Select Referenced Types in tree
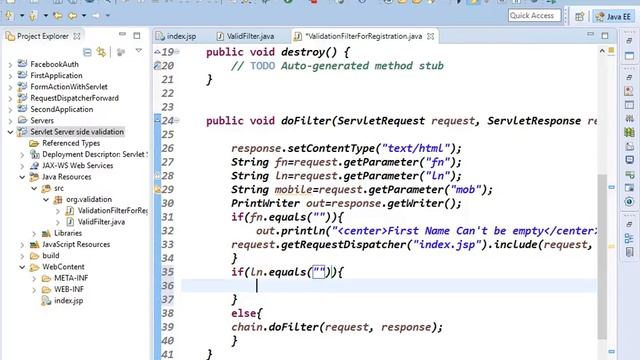The image size is (640, 360). [x=71, y=143]
